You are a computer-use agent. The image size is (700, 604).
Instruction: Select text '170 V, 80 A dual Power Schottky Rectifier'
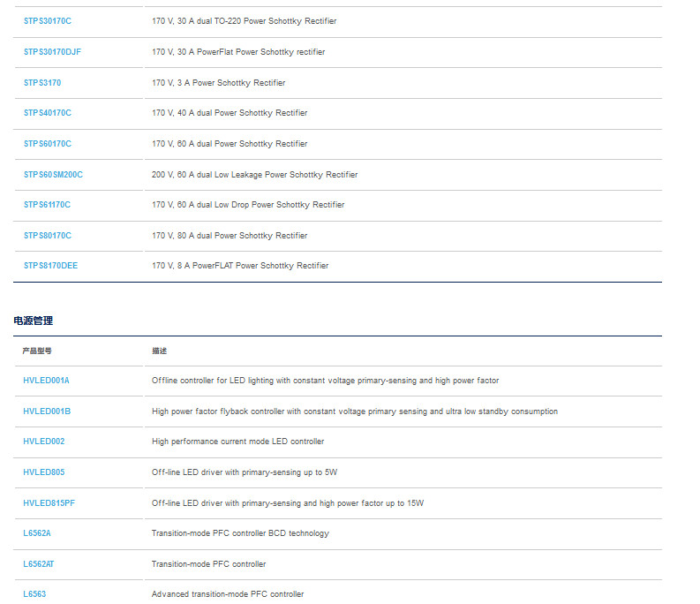click(x=230, y=236)
